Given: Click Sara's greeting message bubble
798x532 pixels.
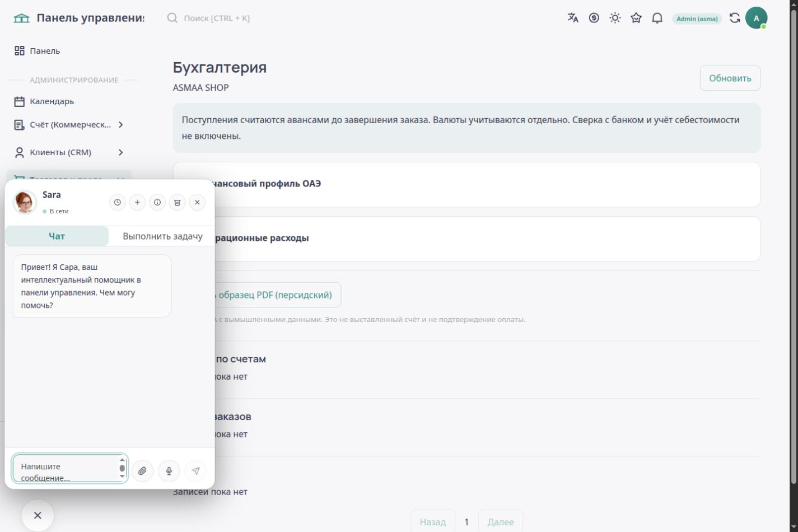Looking at the screenshot, I should [92, 286].
